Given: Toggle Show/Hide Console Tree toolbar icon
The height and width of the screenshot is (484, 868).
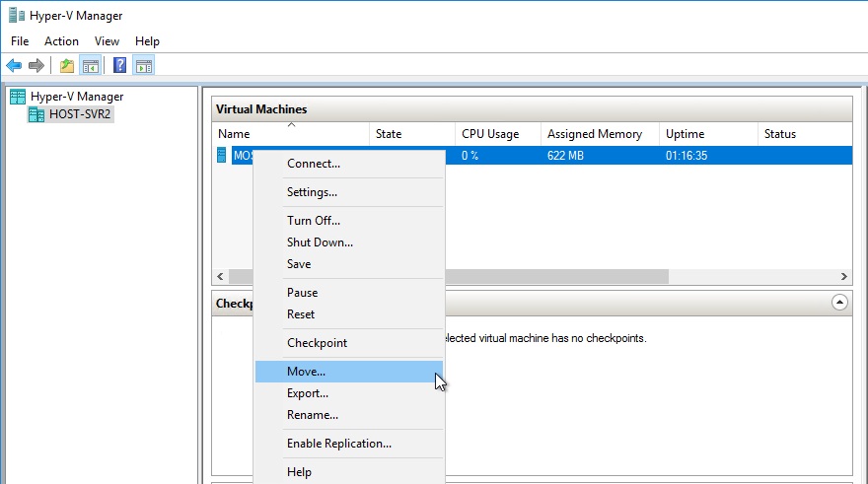Looking at the screenshot, I should pyautogui.click(x=90, y=66).
